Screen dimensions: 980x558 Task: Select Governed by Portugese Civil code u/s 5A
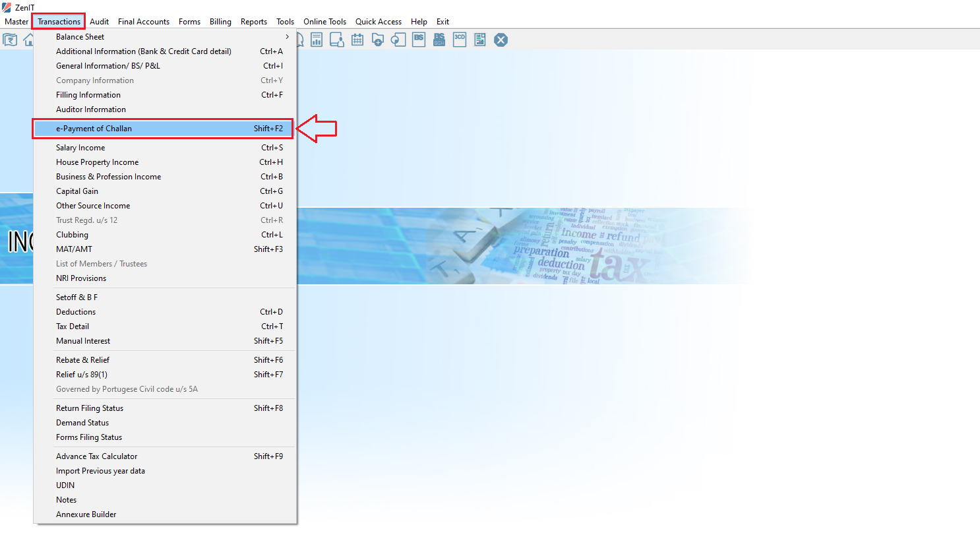pyautogui.click(x=165, y=389)
